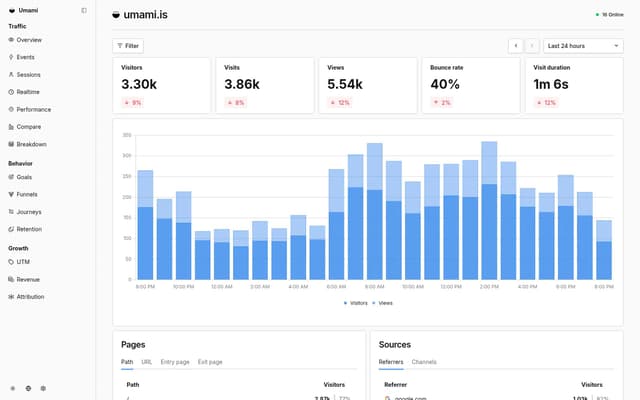Switch to the Entry page tab
This screenshot has height=400, width=640.
(x=175, y=362)
